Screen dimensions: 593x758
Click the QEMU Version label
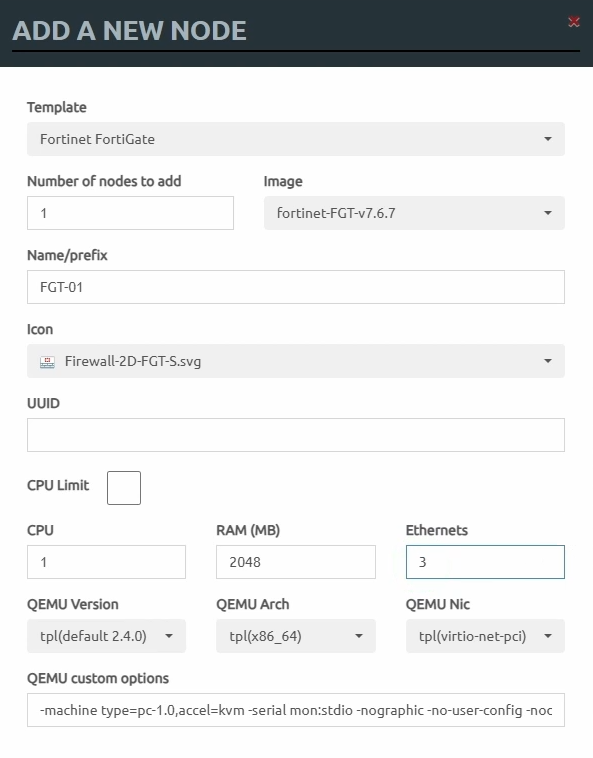point(72,604)
